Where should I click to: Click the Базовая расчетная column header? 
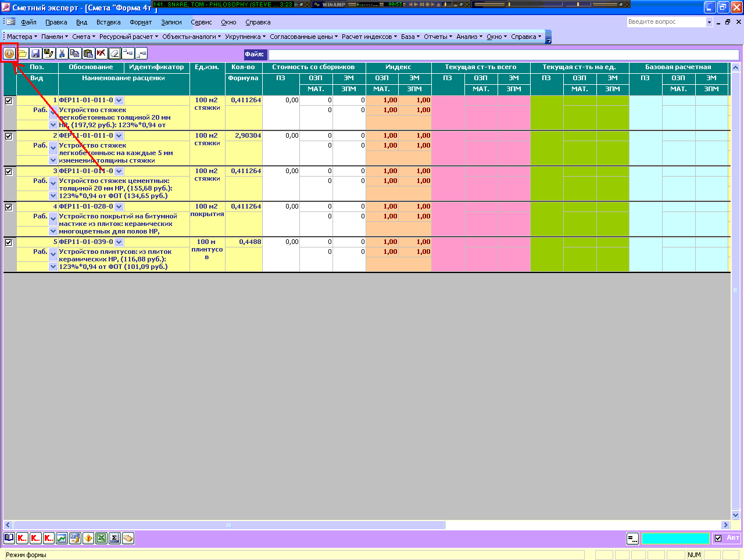[x=678, y=67]
